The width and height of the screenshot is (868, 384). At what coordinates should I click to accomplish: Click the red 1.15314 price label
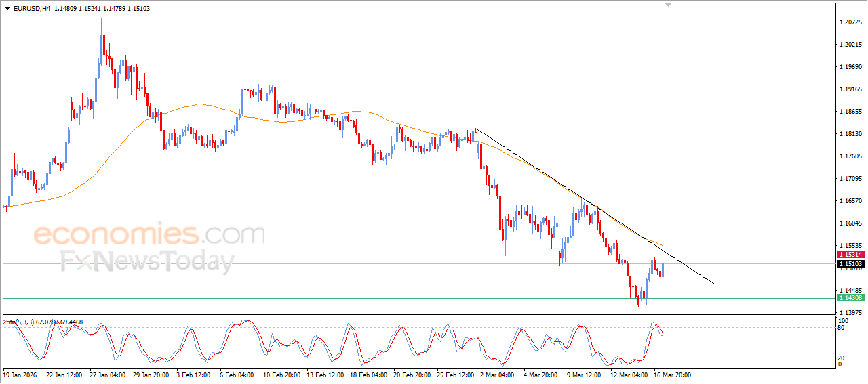[850, 255]
